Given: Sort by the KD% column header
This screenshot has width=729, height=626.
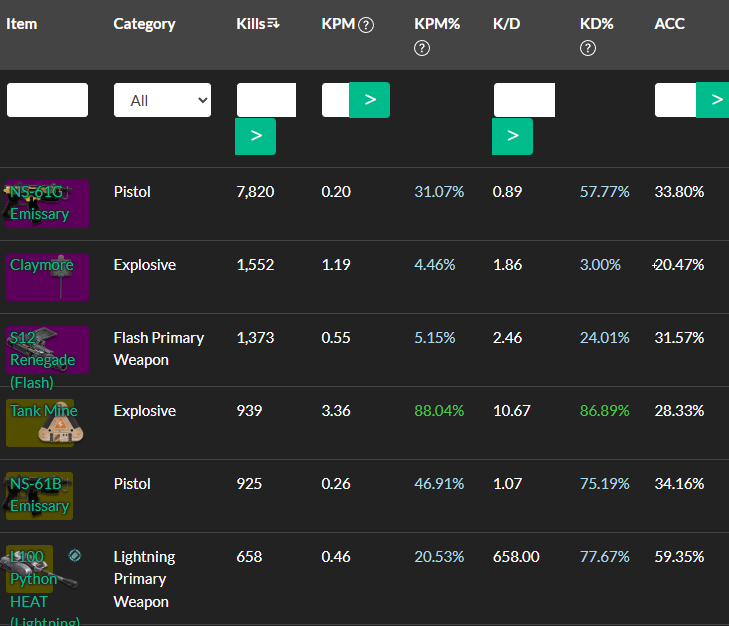Looking at the screenshot, I should click(596, 24).
